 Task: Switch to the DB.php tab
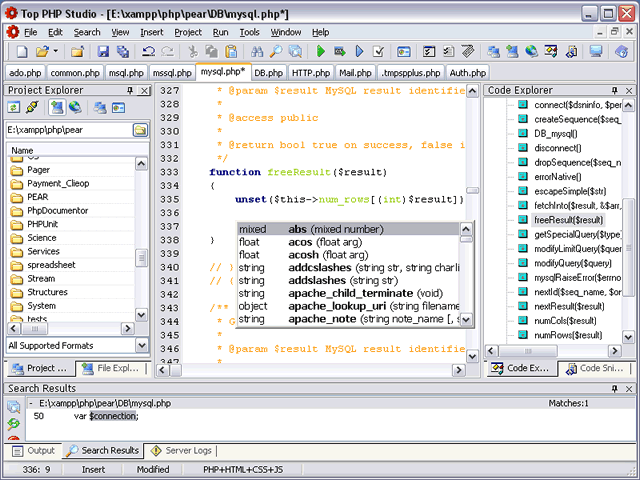[x=269, y=73]
